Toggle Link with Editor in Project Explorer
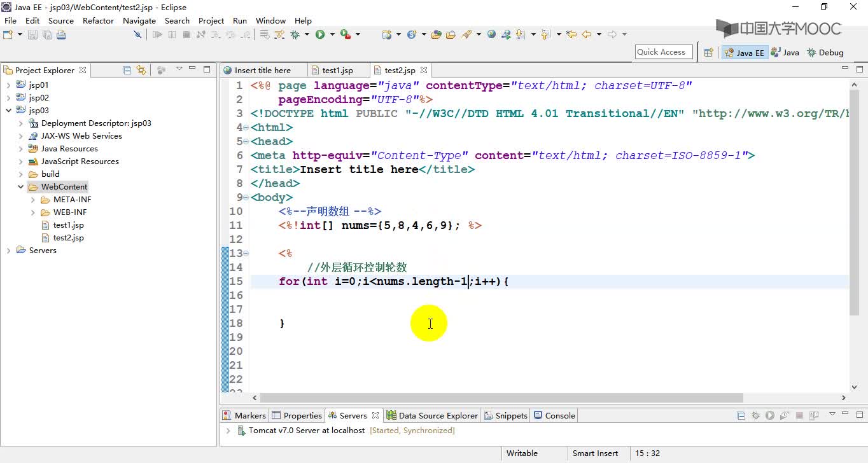This screenshot has height=463, width=868. click(x=141, y=70)
